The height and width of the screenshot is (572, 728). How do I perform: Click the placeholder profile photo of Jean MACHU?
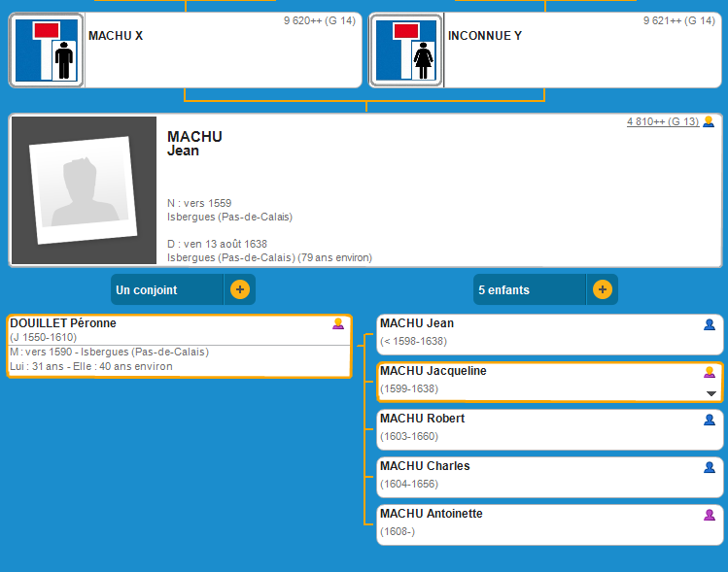[83, 190]
